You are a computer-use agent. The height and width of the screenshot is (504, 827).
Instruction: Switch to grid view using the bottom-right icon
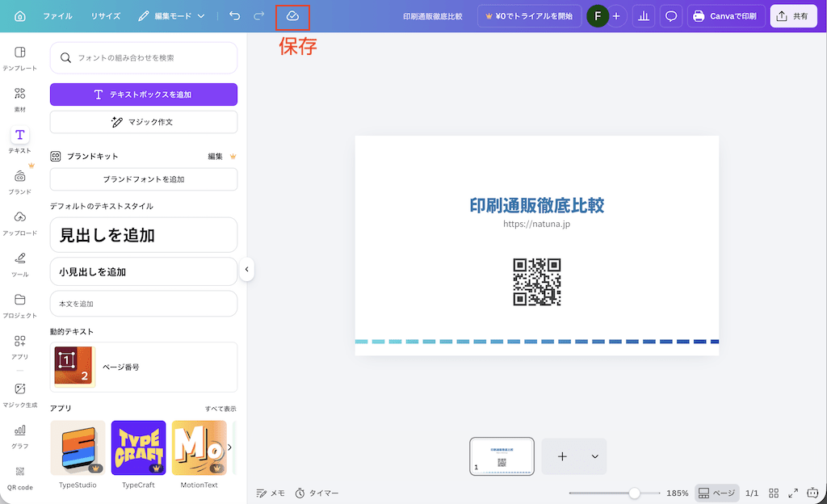[774, 492]
